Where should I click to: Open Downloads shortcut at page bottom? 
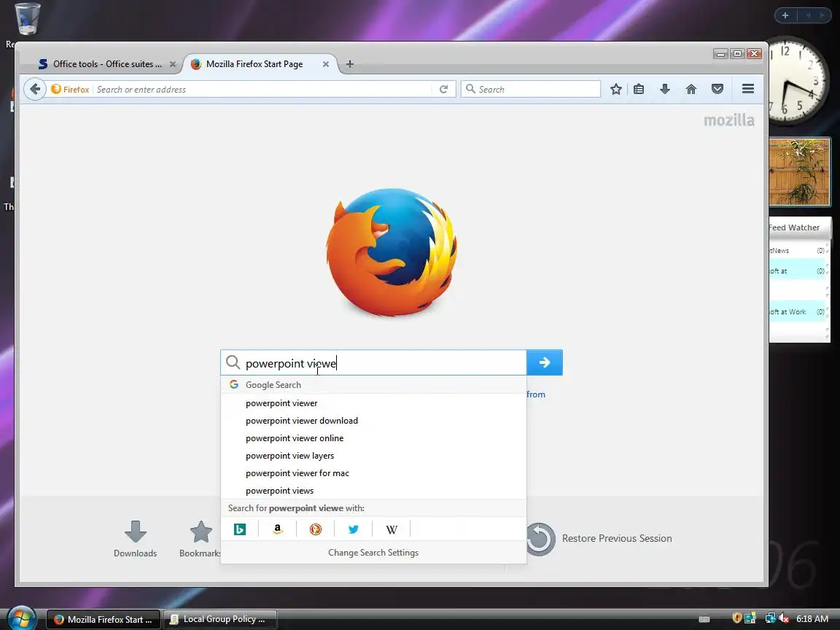(x=135, y=539)
